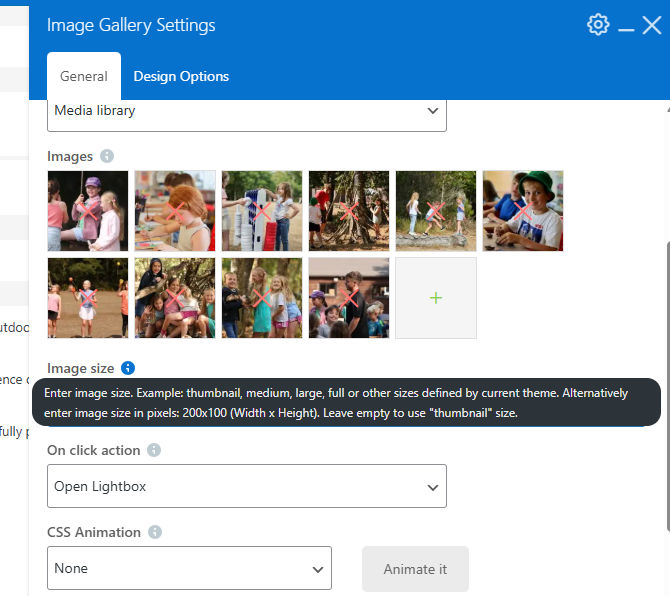Add a new image with plus tile

click(x=436, y=298)
